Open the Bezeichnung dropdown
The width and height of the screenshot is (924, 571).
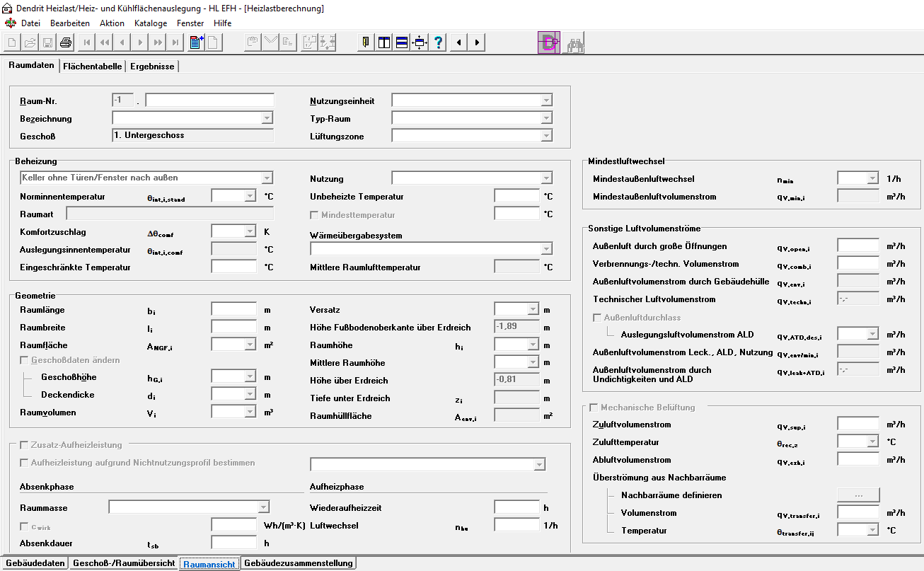tap(267, 118)
